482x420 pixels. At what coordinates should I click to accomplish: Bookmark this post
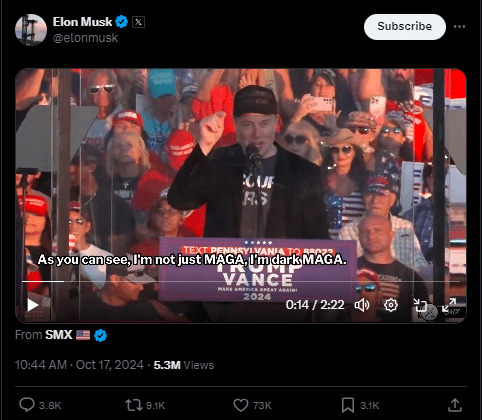348,405
